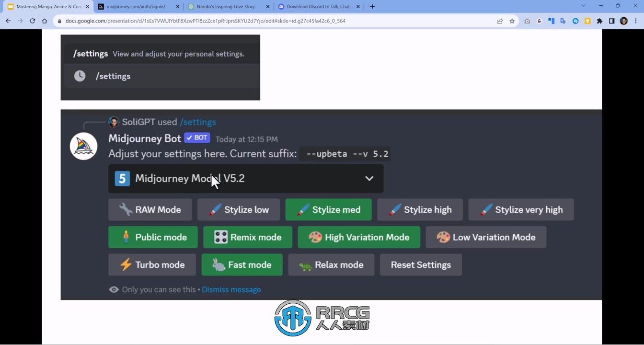
Task: Switch to Turbo mode
Action: (x=152, y=265)
